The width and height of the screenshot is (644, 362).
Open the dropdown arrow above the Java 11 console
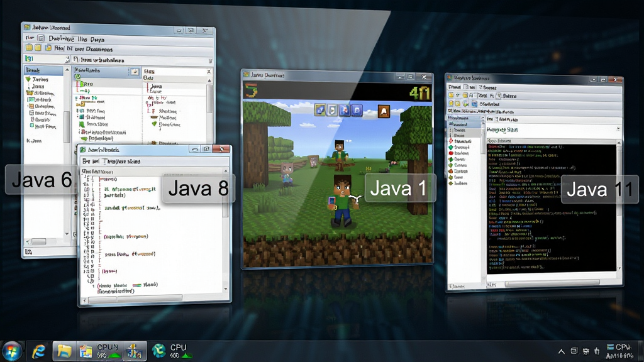(618, 129)
